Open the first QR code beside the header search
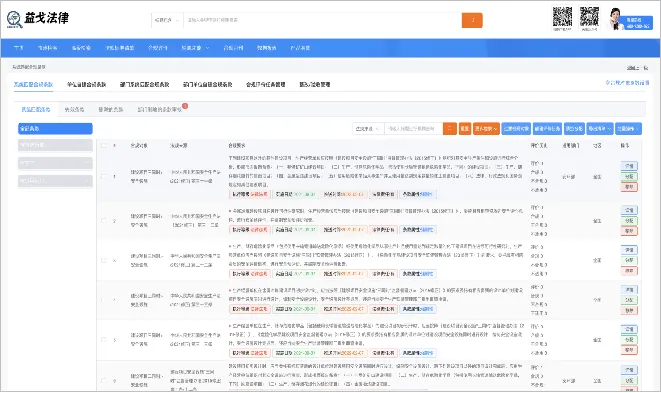The width and height of the screenshot is (661, 393). click(562, 17)
